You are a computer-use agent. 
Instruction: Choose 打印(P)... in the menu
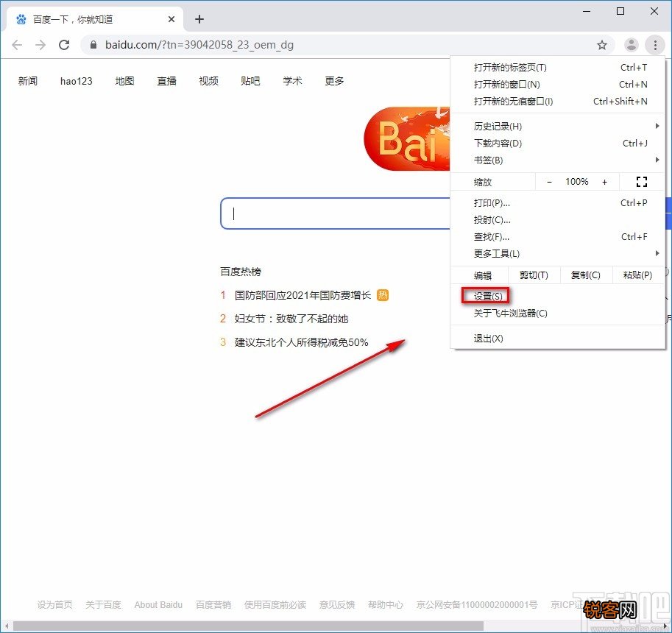pos(558,202)
